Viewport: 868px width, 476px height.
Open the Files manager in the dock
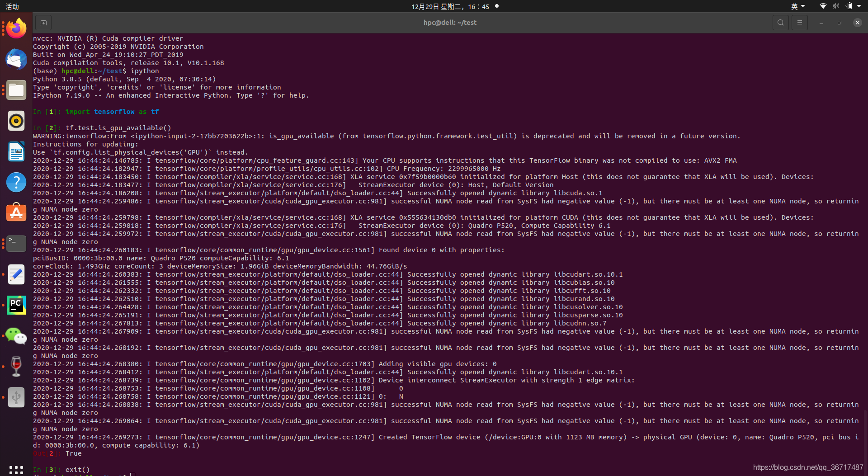16,90
